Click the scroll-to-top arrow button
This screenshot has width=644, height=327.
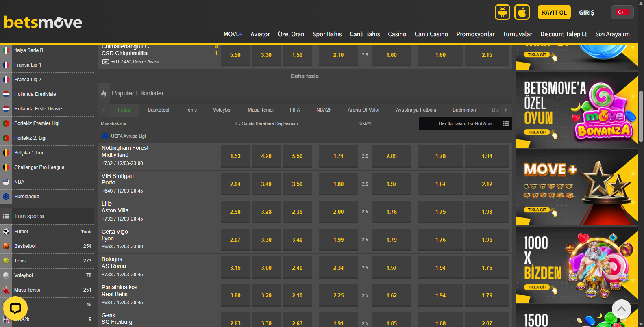click(622, 309)
